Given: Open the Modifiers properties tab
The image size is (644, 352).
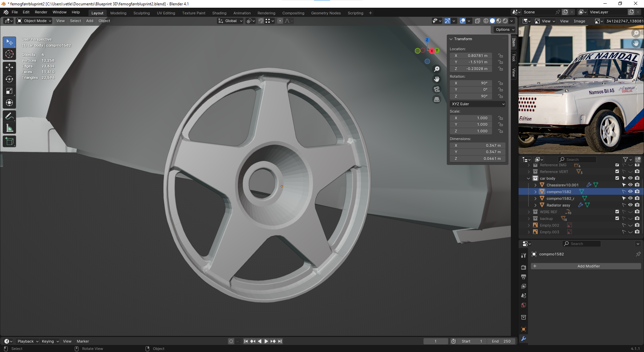Looking at the screenshot, I should 524,339.
